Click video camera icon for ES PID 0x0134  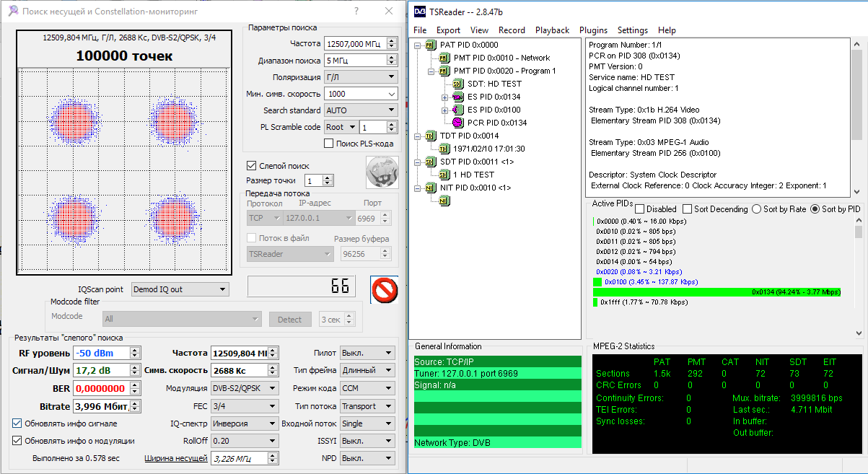(x=458, y=97)
